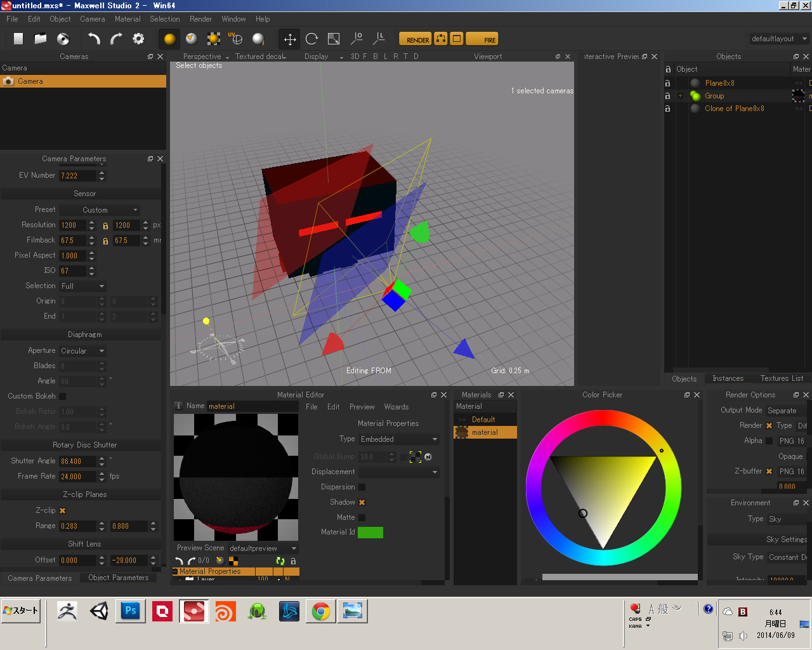Click the hue ring in Color Picker

click(x=674, y=489)
